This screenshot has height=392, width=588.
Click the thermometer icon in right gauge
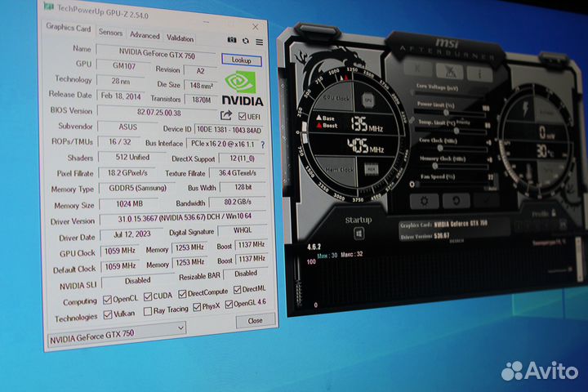[529, 173]
